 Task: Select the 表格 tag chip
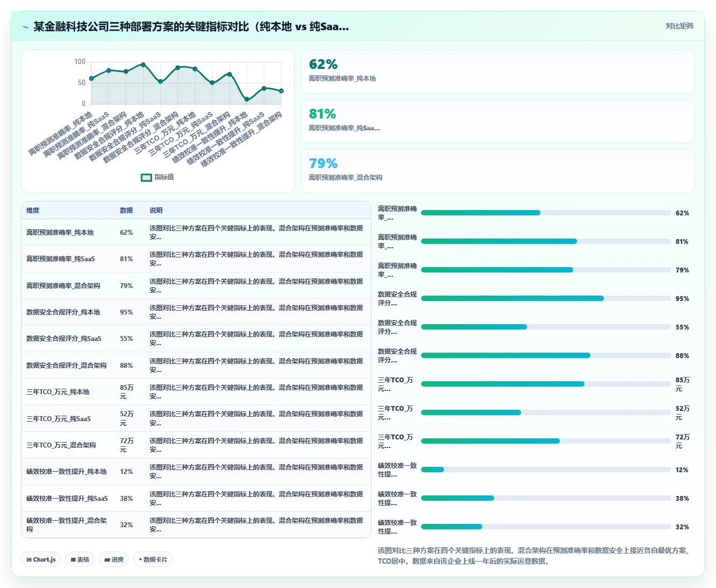pos(80,559)
